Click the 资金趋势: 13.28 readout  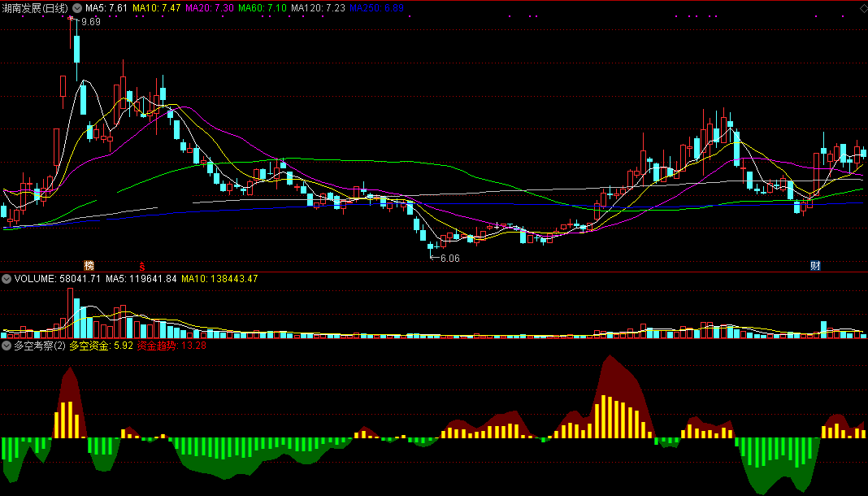(171, 346)
